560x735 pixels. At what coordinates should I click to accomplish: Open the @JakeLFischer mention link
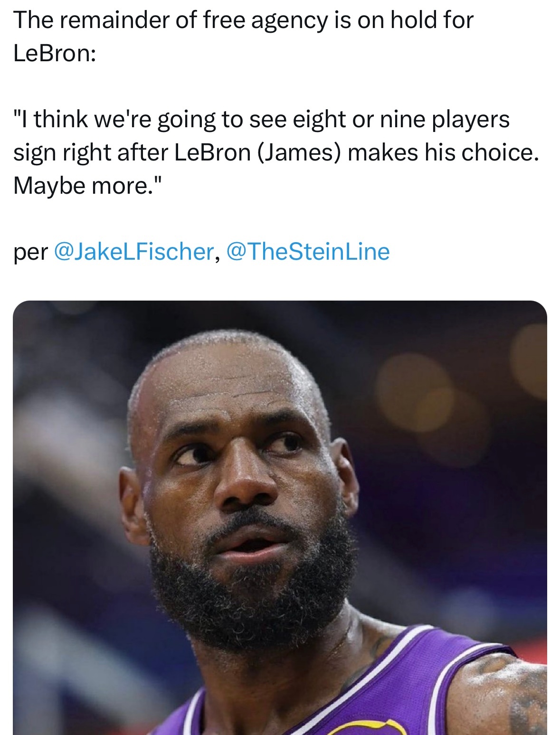(x=134, y=252)
